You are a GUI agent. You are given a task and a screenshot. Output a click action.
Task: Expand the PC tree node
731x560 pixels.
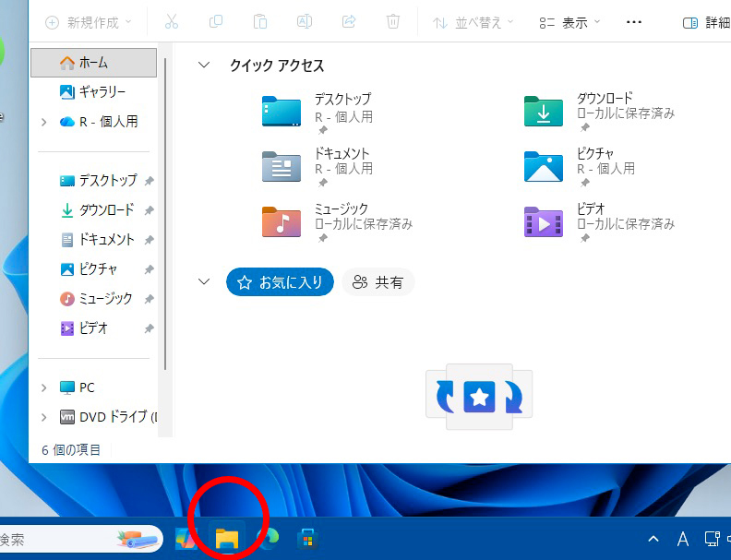tap(43, 387)
